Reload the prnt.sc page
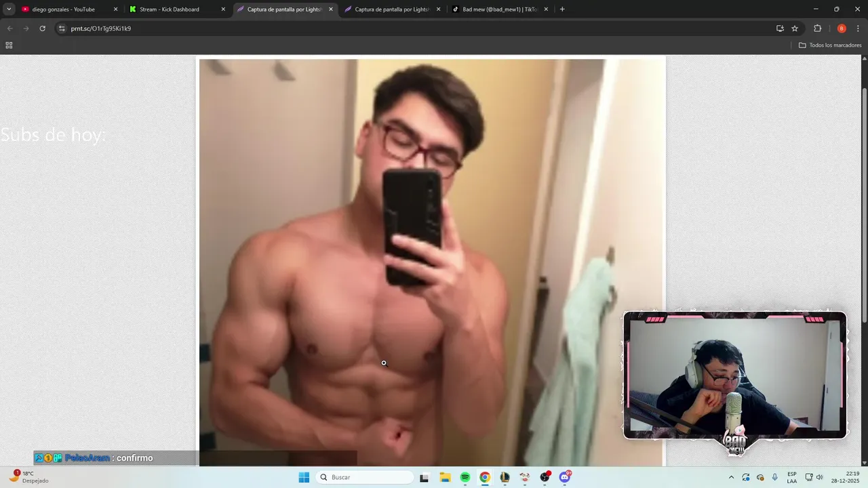This screenshot has height=488, width=868. (x=42, y=28)
